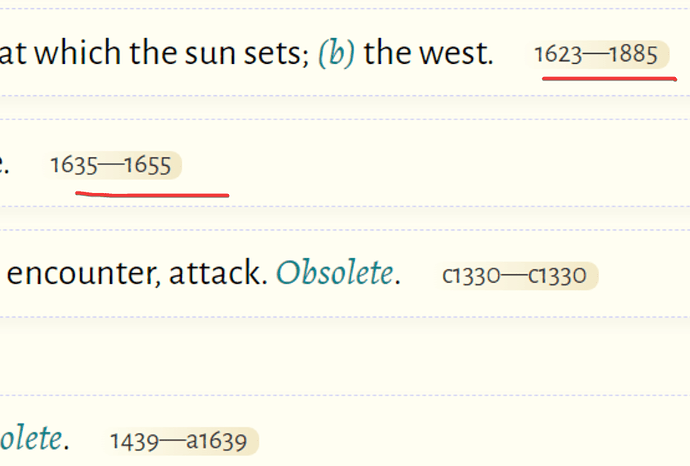The image size is (690, 466).
Task: Select the italic (b) sense marker
Action: coord(336,53)
